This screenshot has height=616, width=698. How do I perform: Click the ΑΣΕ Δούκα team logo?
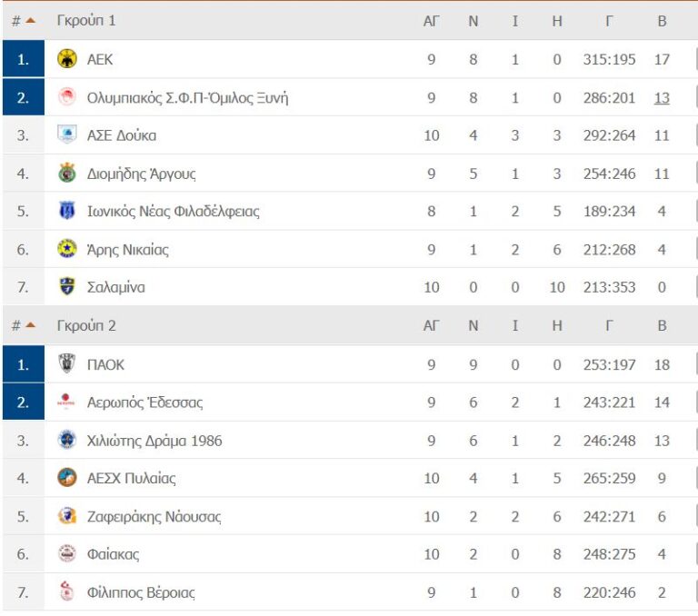(x=67, y=135)
